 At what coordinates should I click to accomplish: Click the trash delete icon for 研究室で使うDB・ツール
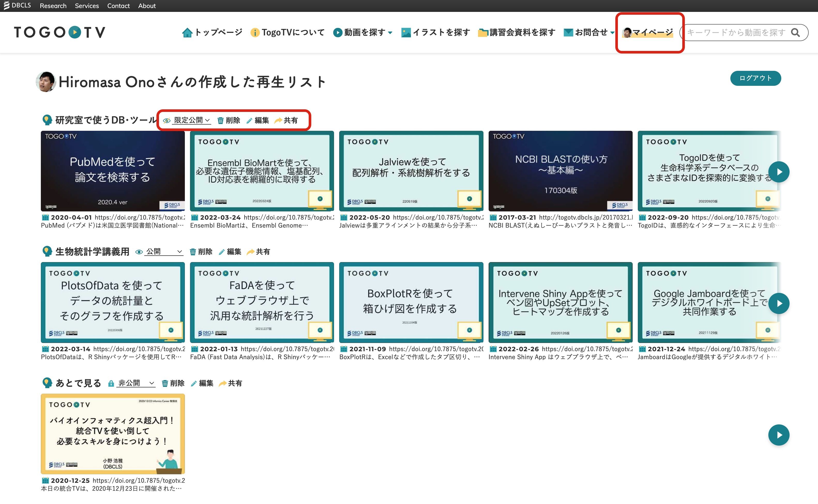coord(220,120)
